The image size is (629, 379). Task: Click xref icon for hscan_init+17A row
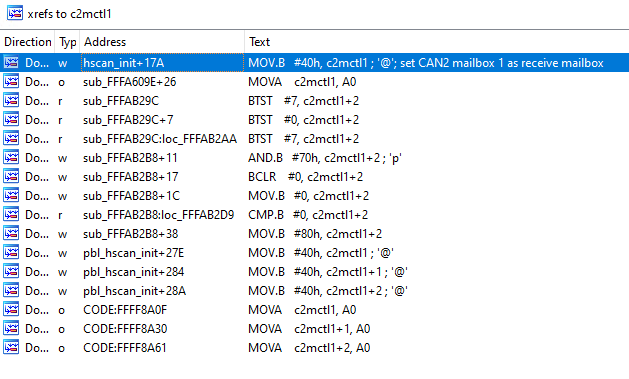tap(11, 63)
